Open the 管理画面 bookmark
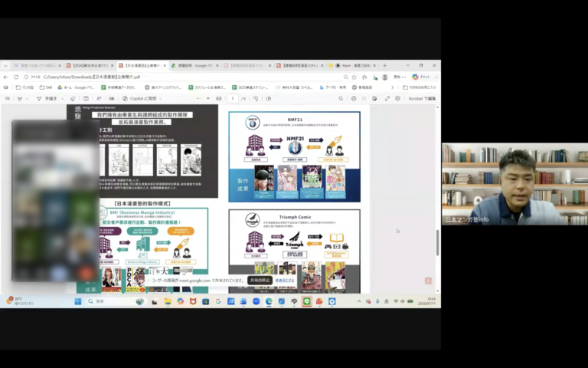This screenshot has width=588, height=368. click(362, 87)
